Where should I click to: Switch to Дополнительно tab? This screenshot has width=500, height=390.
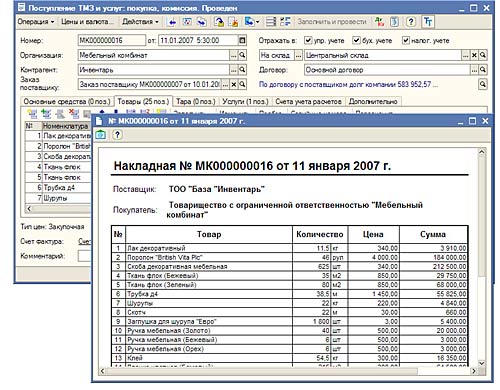373,102
